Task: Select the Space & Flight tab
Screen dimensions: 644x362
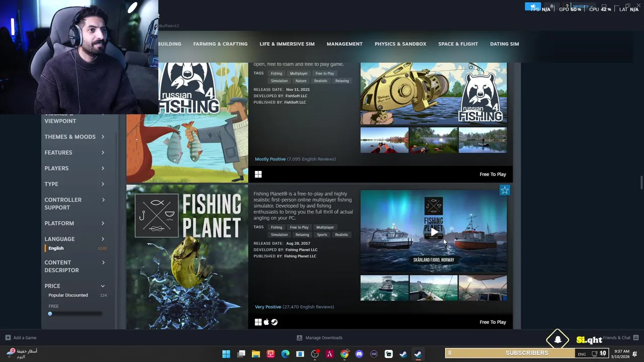Action: (458, 44)
